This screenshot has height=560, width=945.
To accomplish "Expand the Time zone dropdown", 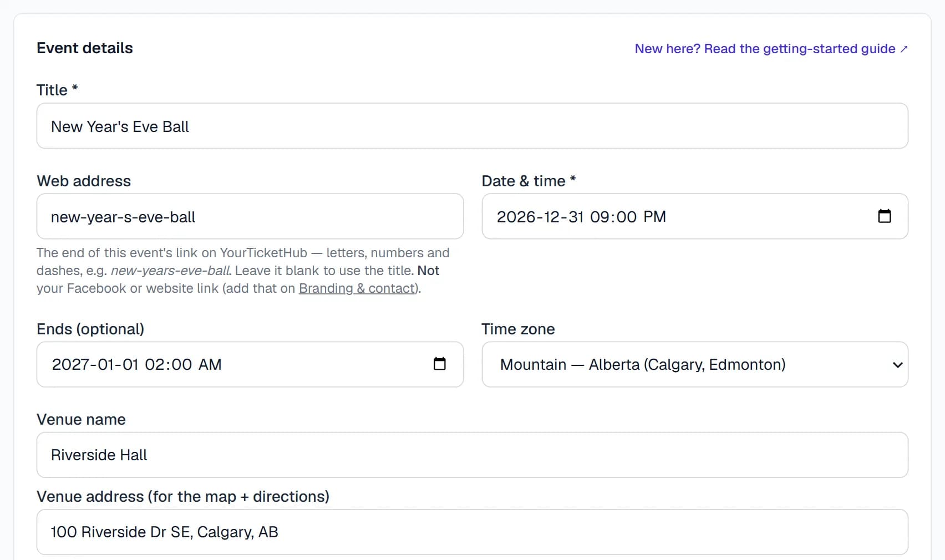I will coord(695,364).
